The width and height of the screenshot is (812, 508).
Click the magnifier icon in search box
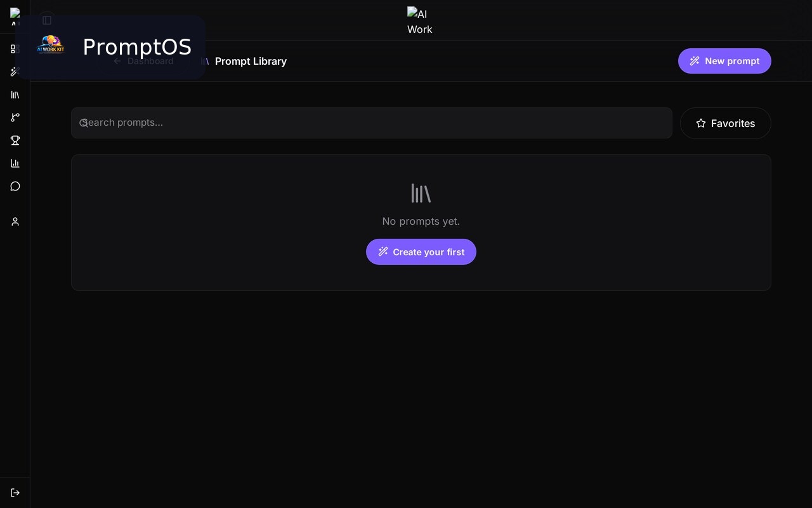[84, 123]
